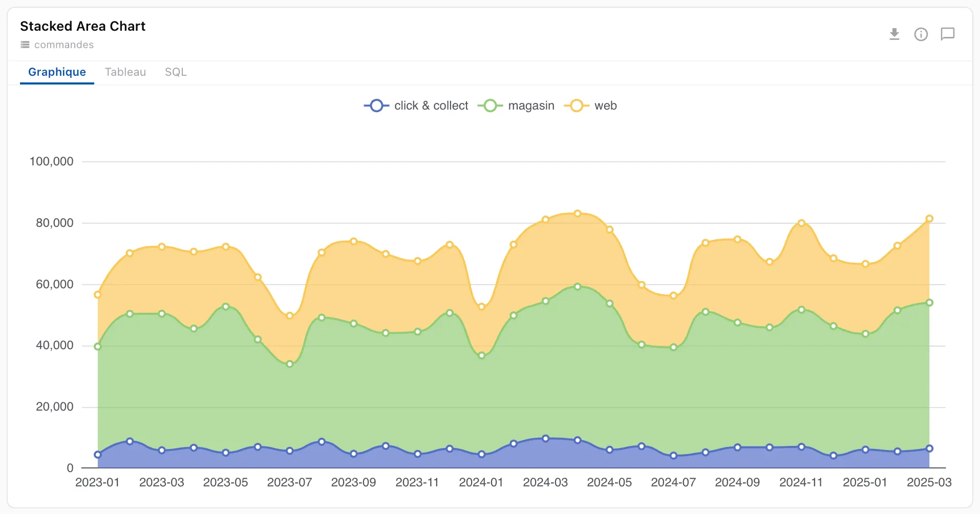980x514 pixels.
Task: Click the web data point at 2023-01
Action: 98,295
